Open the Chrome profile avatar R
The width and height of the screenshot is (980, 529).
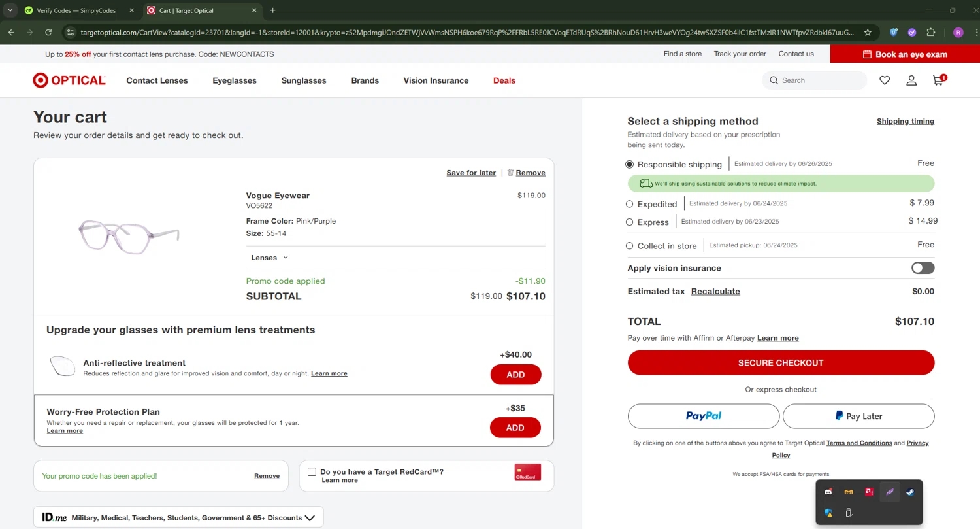pyautogui.click(x=958, y=32)
